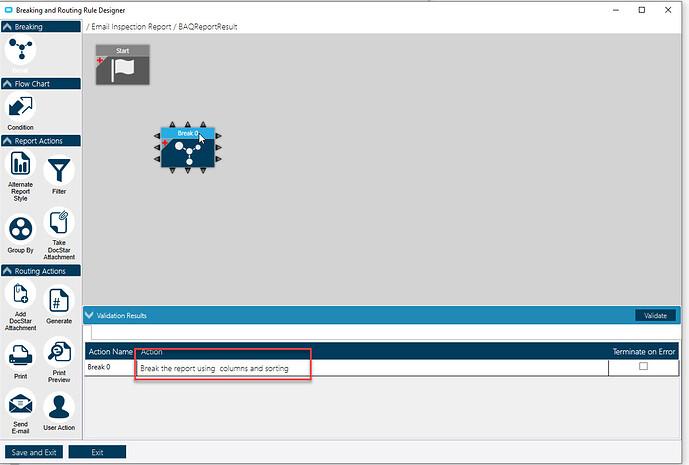The height and width of the screenshot is (465, 689).
Task: Maximize the Rule Designer window
Action: coord(642,10)
